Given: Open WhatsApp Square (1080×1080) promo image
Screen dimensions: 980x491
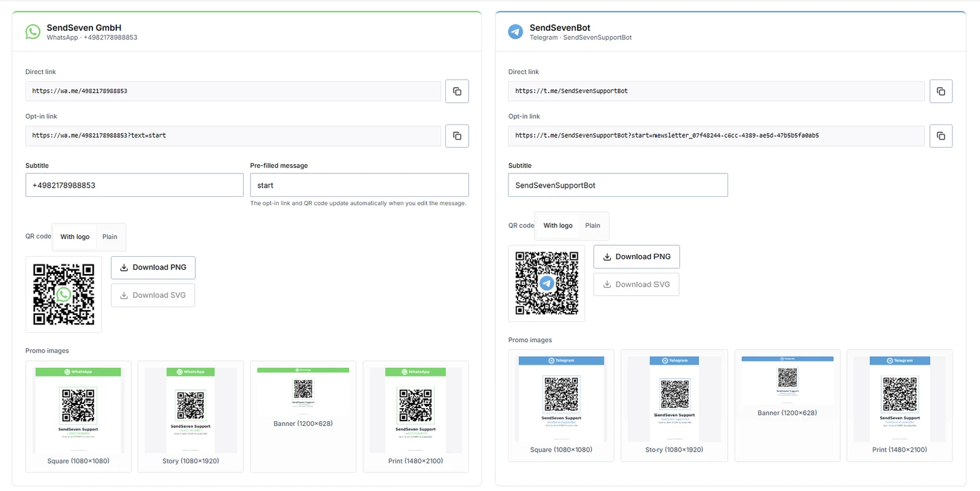Looking at the screenshot, I should 78,417.
